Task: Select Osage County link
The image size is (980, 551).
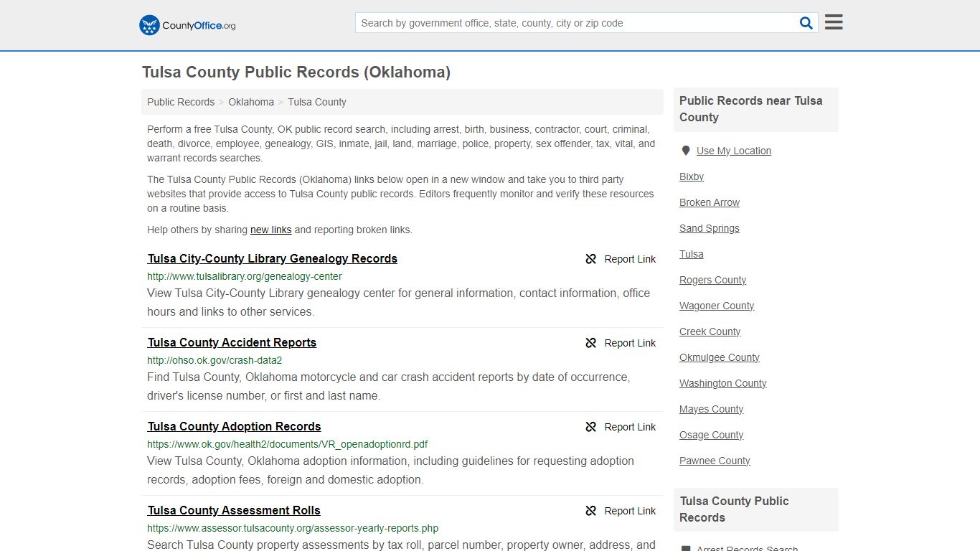Action: click(x=712, y=435)
